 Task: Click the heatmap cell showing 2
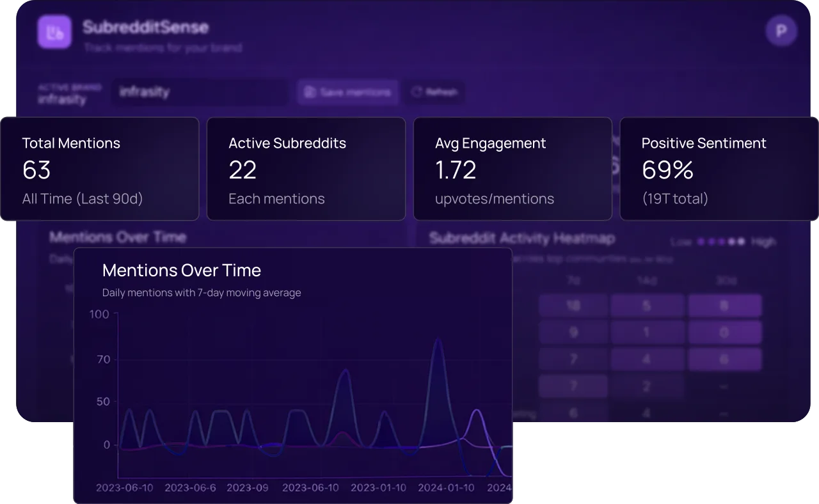646,386
